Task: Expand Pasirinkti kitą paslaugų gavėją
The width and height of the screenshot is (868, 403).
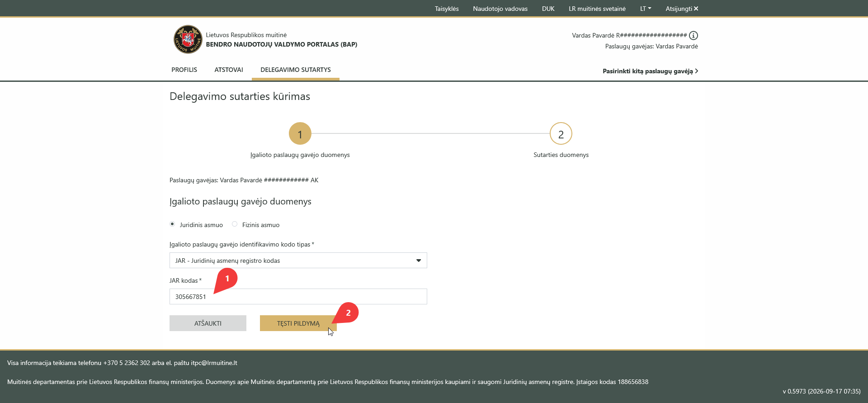Action: 650,71
